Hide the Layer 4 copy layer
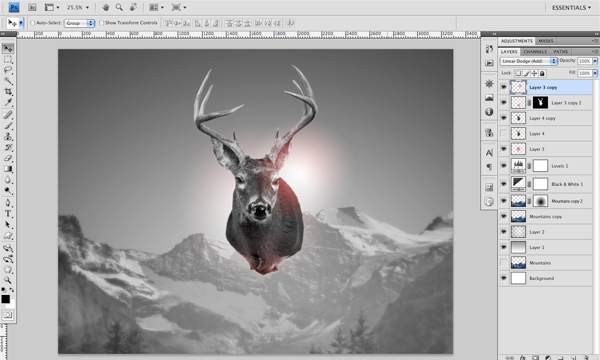Viewport: 600px width, 360px height. [504, 118]
